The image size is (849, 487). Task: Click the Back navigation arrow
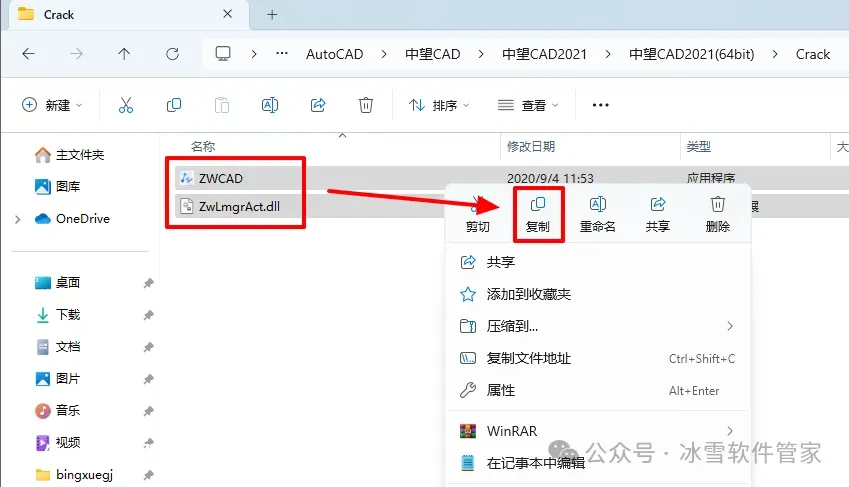tap(28, 54)
